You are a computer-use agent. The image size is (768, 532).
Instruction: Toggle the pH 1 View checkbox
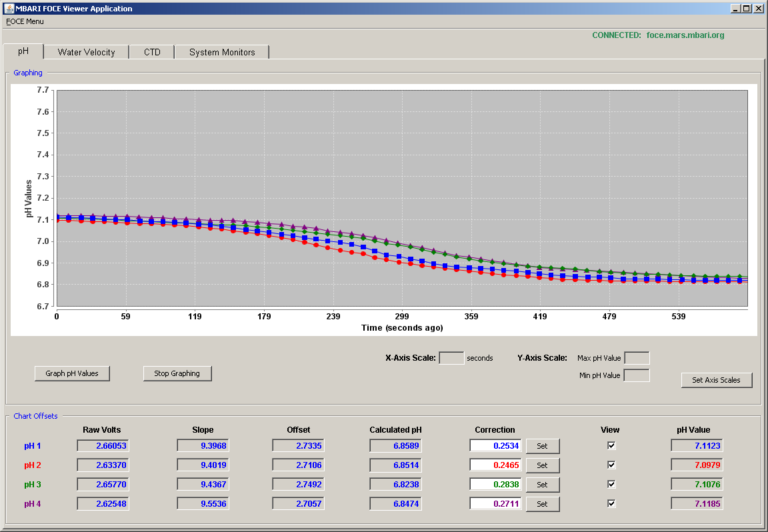pyautogui.click(x=611, y=446)
